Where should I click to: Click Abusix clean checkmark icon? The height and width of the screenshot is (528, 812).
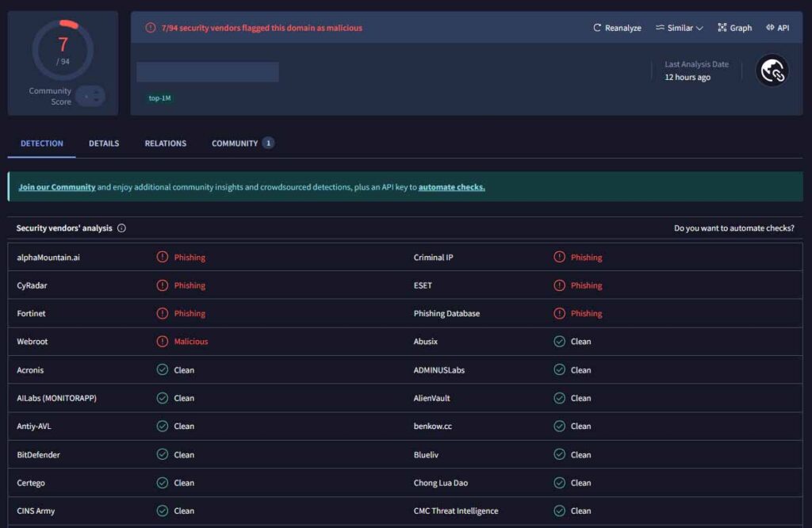(x=559, y=341)
